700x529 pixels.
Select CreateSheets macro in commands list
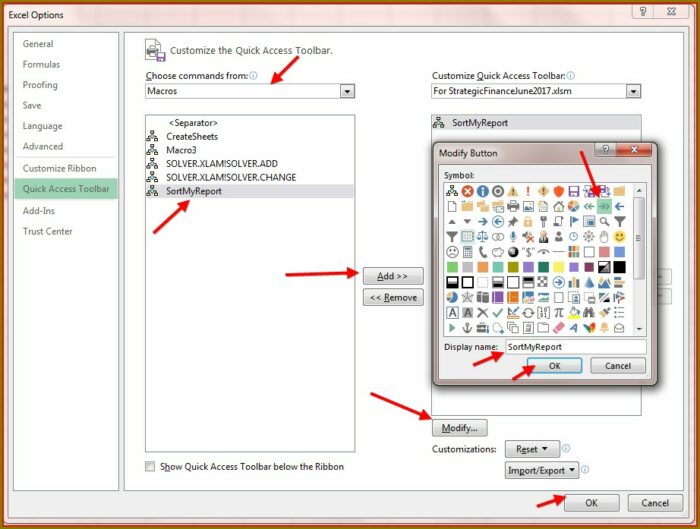(x=250, y=137)
